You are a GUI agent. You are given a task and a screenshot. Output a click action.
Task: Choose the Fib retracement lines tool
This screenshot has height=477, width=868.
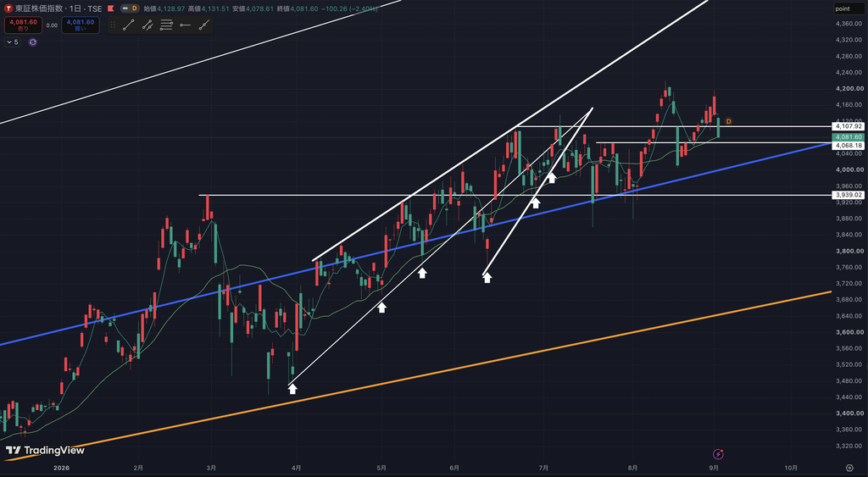click(x=166, y=25)
